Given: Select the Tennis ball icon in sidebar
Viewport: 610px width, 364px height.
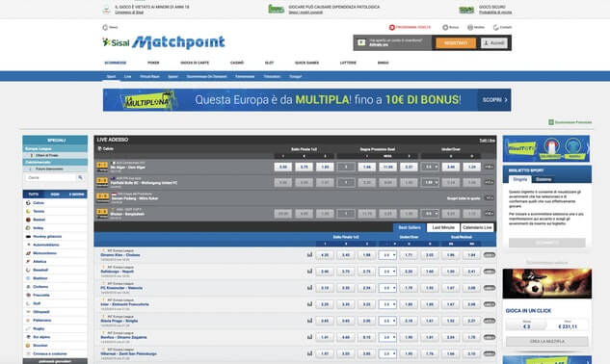Looking at the screenshot, I should (x=28, y=212).
